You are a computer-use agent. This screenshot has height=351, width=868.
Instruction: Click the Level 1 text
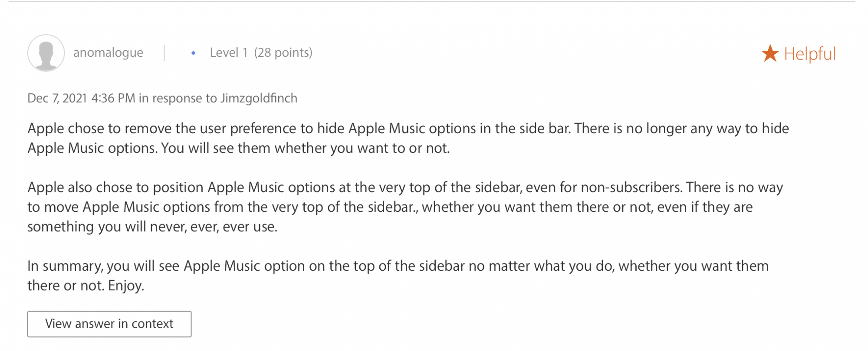pyautogui.click(x=228, y=52)
